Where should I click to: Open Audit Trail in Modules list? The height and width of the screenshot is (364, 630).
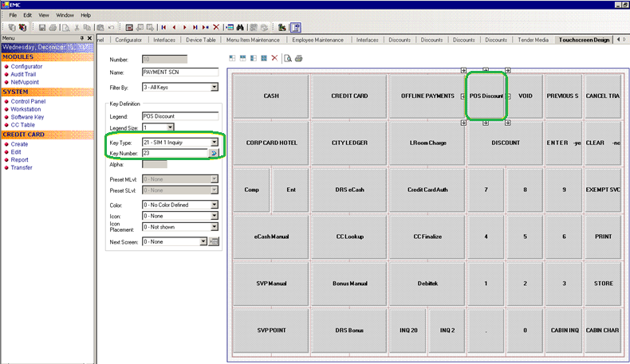pos(23,74)
